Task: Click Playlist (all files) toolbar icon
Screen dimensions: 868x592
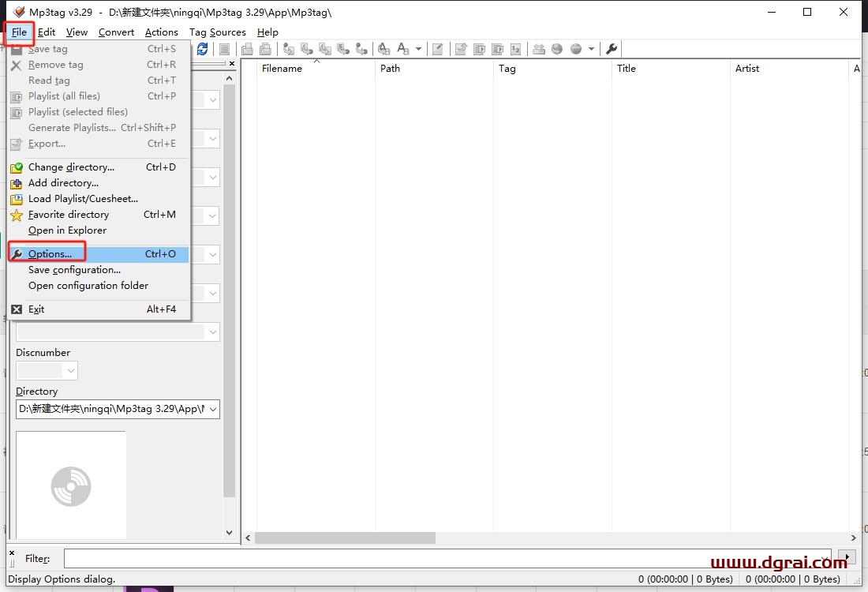Action: (480, 49)
